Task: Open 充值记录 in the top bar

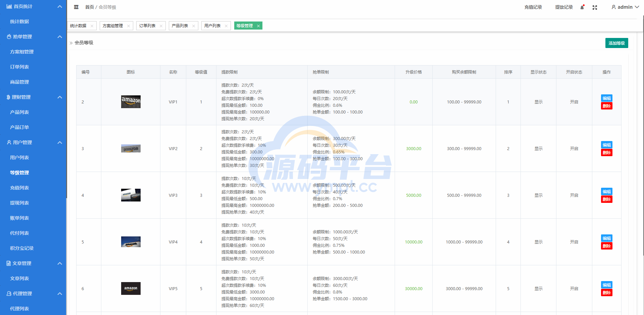Action: tap(533, 7)
